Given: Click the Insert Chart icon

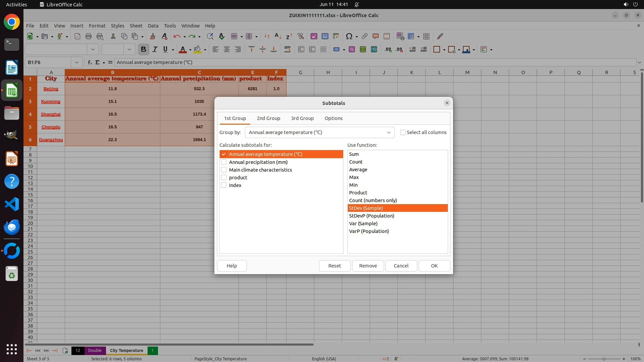Looking at the screenshot, I should (x=325, y=36).
